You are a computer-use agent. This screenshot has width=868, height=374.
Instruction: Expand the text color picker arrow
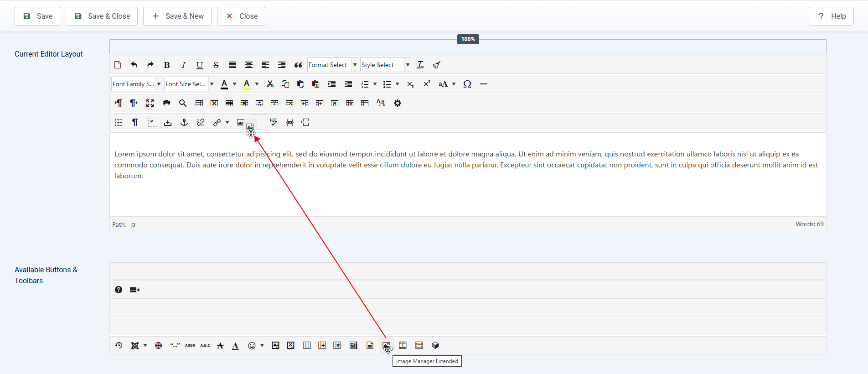234,84
